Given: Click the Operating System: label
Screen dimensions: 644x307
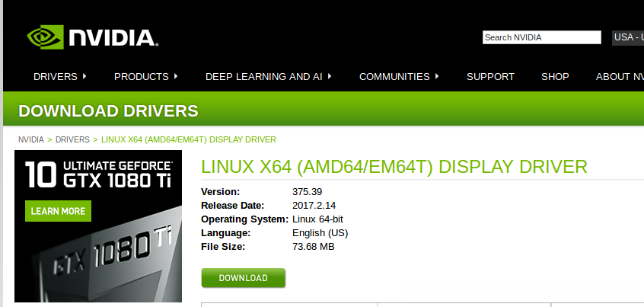Looking at the screenshot, I should (x=245, y=219).
